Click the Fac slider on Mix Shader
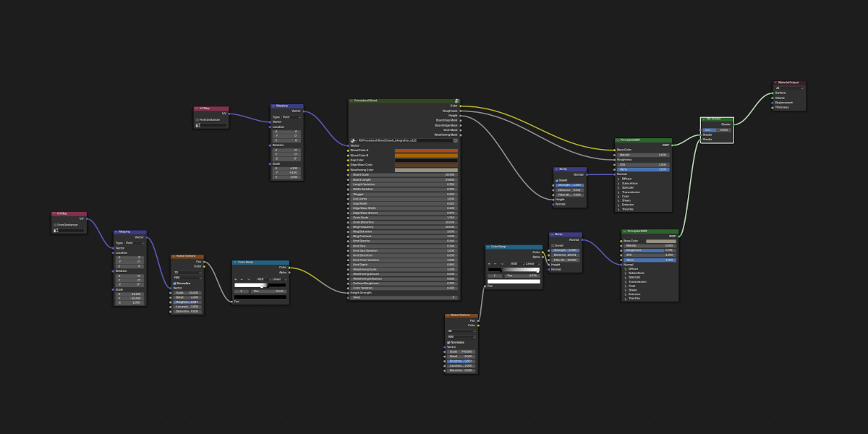Viewport: 868px width, 434px height. coord(717,129)
